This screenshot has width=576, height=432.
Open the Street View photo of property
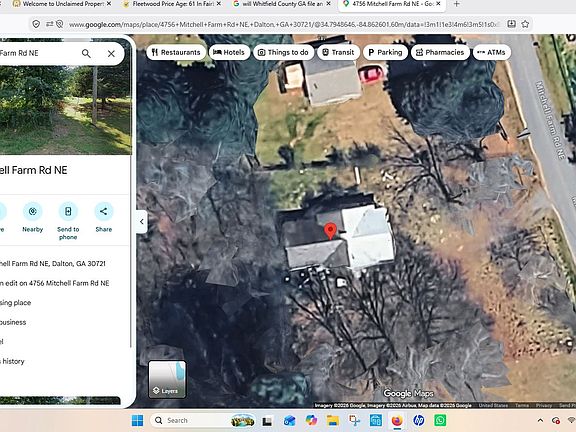click(65, 110)
